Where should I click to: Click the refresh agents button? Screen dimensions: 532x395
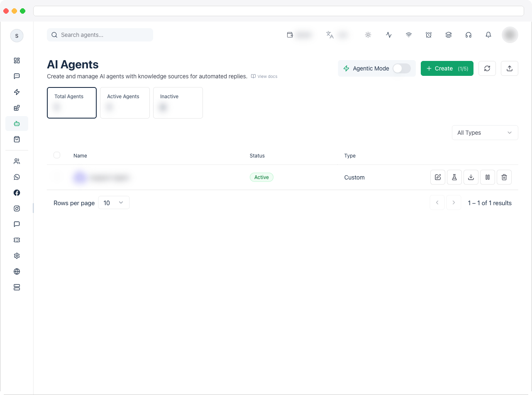[x=487, y=68]
